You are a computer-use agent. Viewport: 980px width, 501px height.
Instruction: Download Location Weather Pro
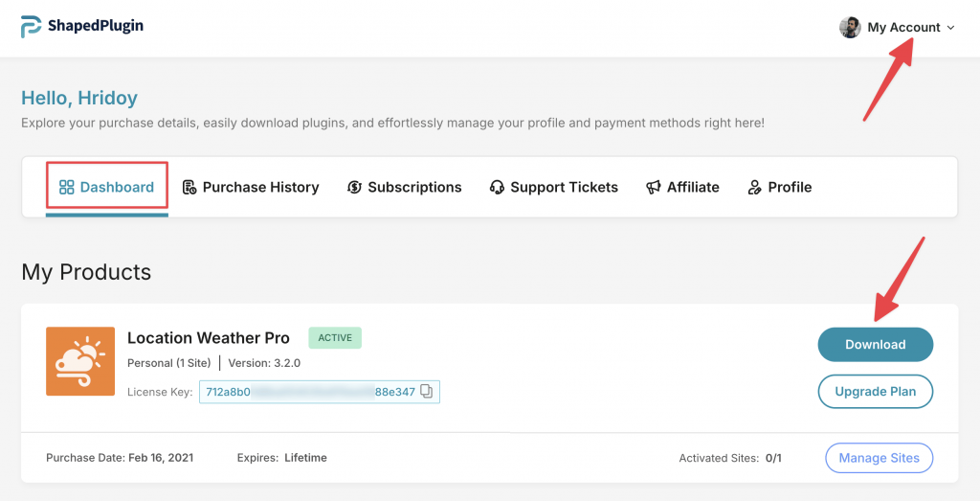pyautogui.click(x=875, y=345)
